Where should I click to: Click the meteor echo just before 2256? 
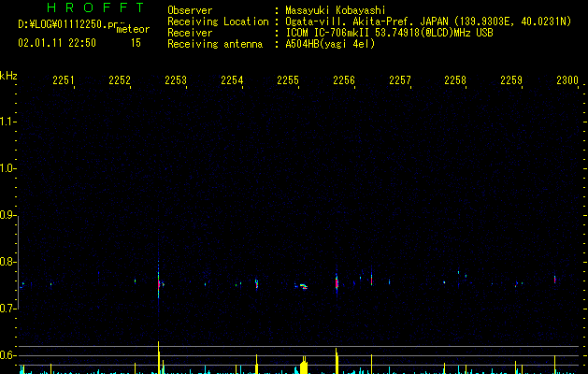(x=337, y=283)
